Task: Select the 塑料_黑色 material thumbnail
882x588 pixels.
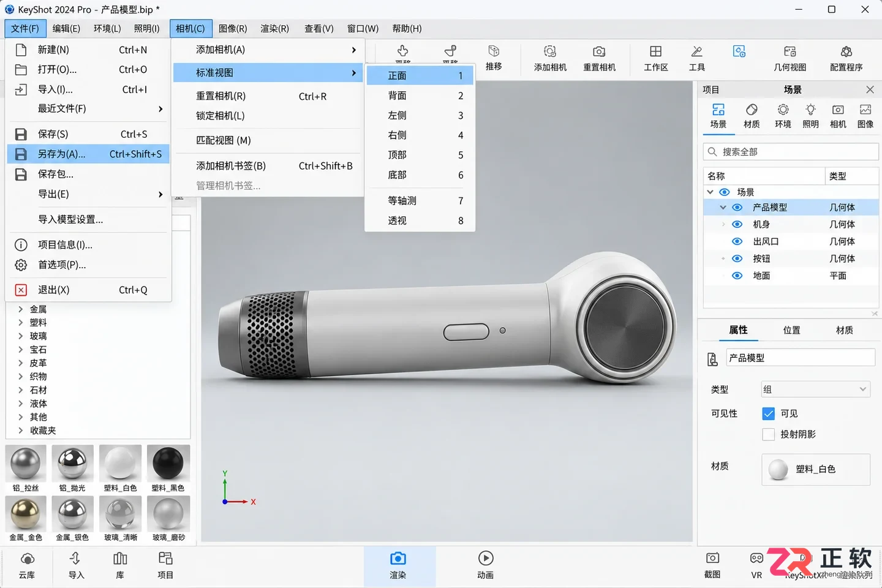Action: click(x=168, y=464)
